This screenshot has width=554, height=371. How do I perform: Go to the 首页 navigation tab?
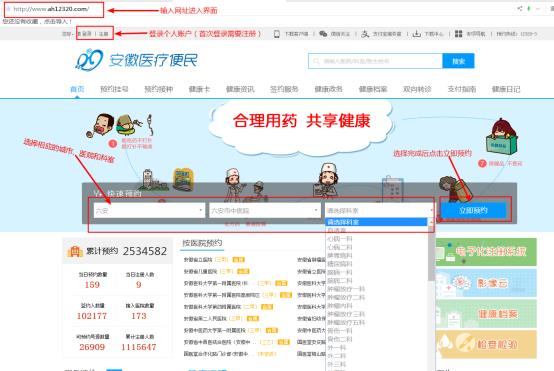point(77,89)
